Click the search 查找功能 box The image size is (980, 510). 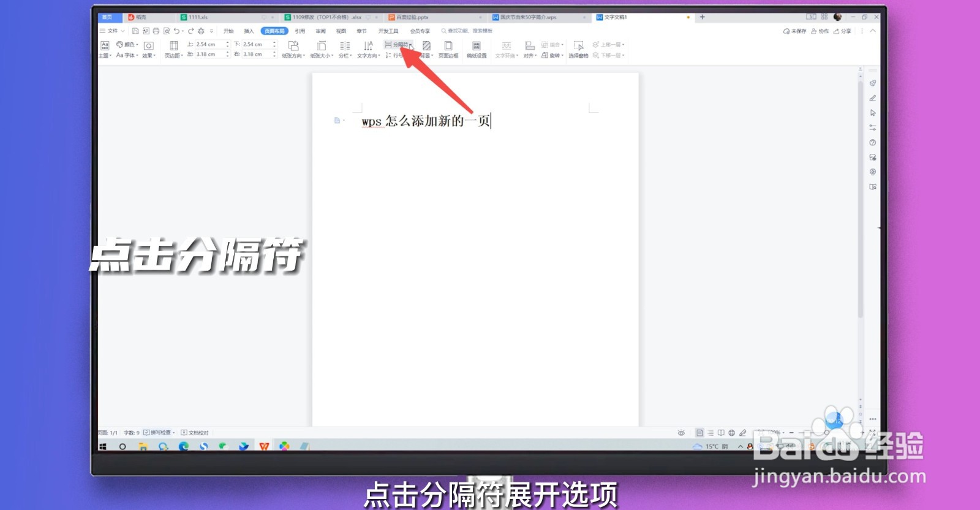(x=467, y=31)
